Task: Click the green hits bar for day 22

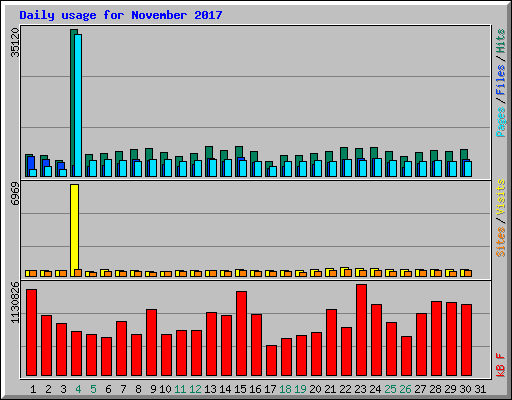Action: 344,153
